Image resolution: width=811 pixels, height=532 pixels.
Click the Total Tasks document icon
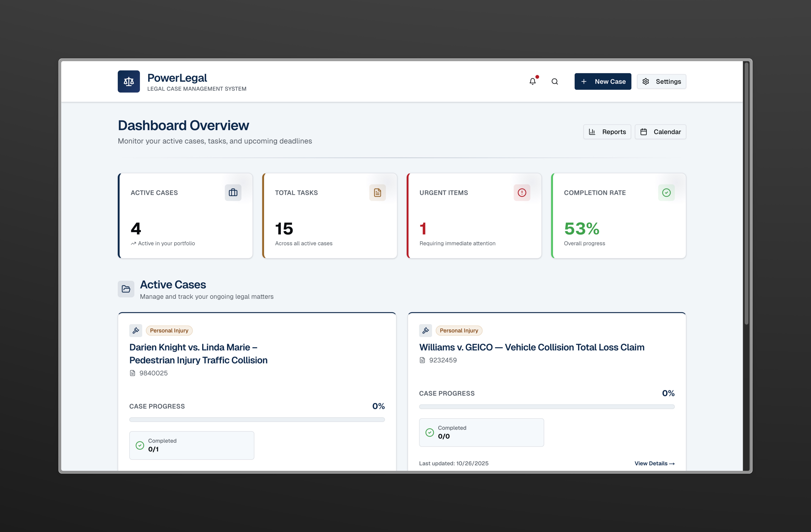coord(377,192)
